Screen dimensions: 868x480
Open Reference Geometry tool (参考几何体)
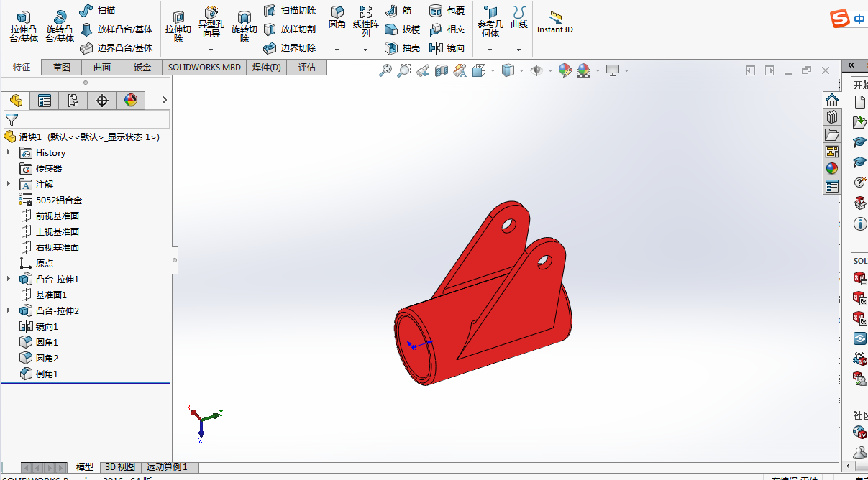(x=490, y=22)
